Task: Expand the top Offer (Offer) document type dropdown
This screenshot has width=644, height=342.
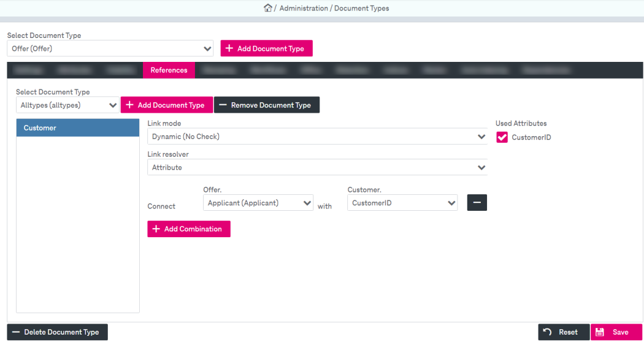Action: tap(110, 49)
